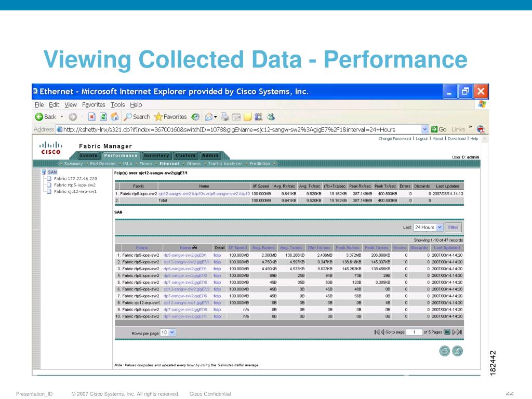The height and width of the screenshot is (399, 532).
Task: Go to the next page arrow
Action: coord(454,332)
